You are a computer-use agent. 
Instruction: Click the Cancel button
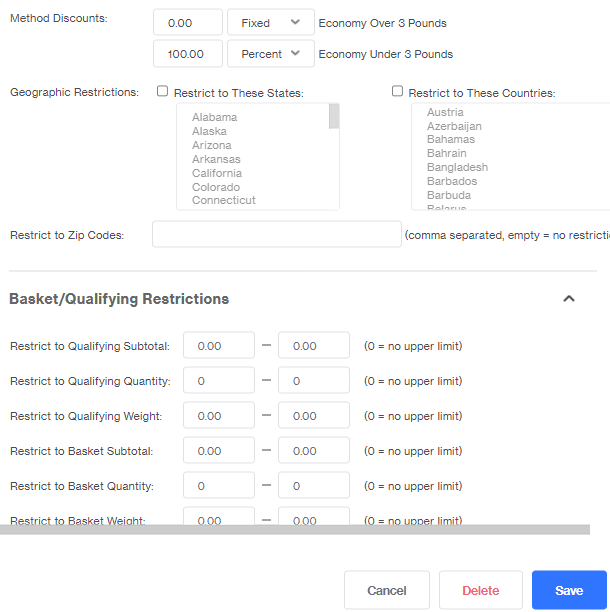click(x=387, y=590)
